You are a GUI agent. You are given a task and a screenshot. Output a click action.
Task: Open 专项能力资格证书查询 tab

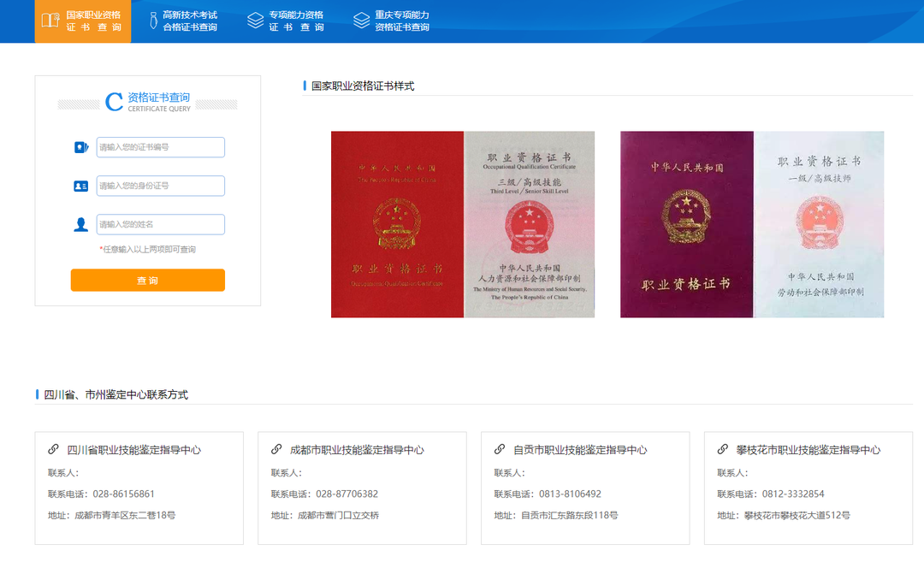tap(286, 21)
